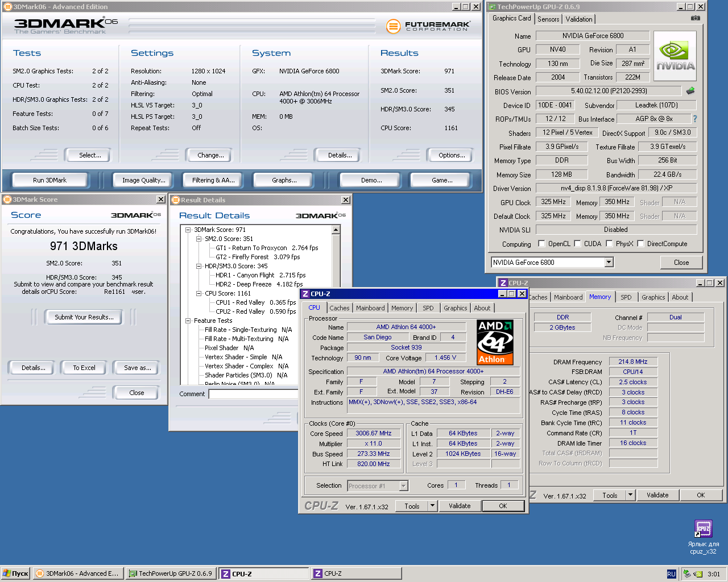Switch to 3DMark06 from the taskbar
728x582 pixels.
point(77,573)
